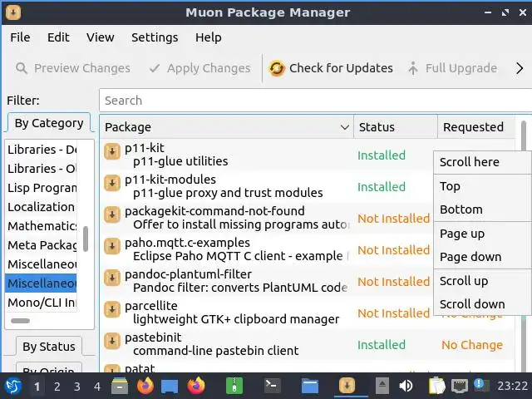The image size is (532, 399).
Task: Switch to the By Category tab
Action: pos(49,123)
